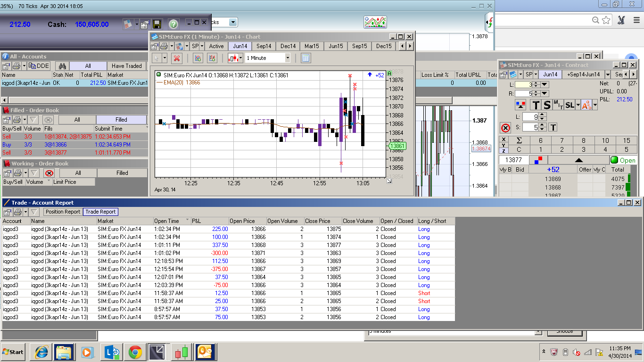Click the green Open market status indicator
644x362 pixels.
[623, 160]
